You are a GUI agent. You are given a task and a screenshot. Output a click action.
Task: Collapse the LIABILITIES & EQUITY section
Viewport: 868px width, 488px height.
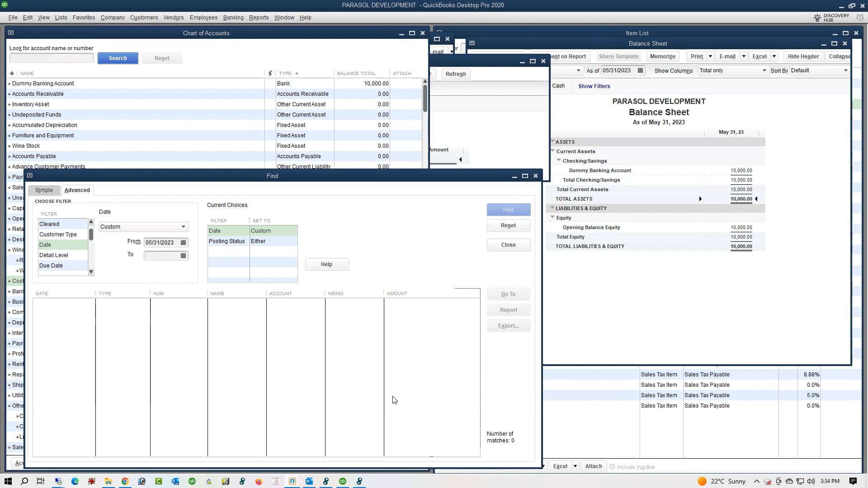tap(552, 208)
